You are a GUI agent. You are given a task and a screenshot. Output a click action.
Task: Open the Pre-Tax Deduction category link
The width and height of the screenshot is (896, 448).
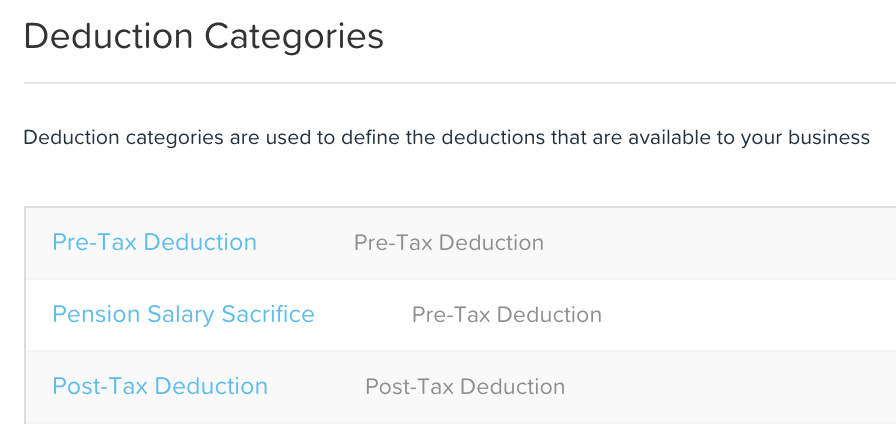(x=154, y=242)
